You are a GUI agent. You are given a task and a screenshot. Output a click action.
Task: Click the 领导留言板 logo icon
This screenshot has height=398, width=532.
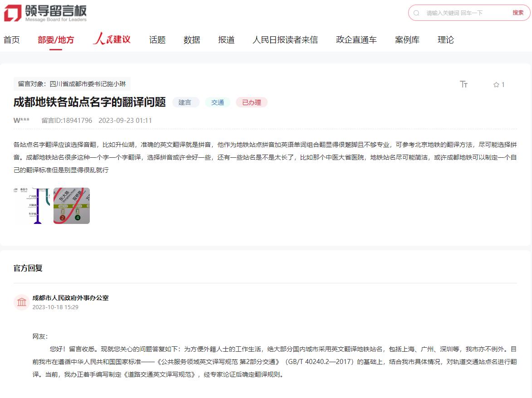[13, 13]
